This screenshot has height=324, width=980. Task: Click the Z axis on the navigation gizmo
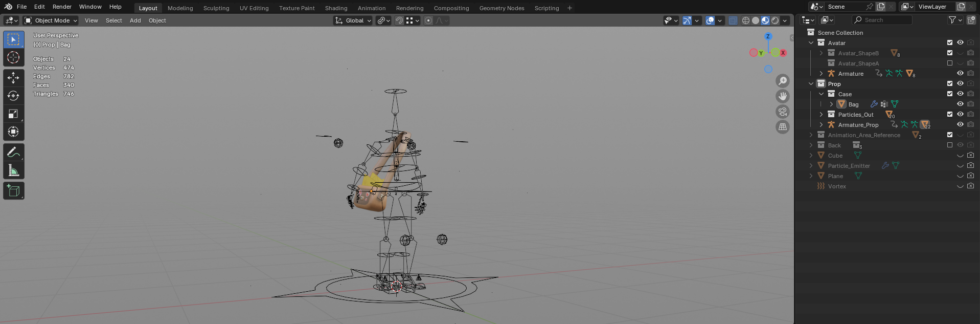[x=767, y=36]
